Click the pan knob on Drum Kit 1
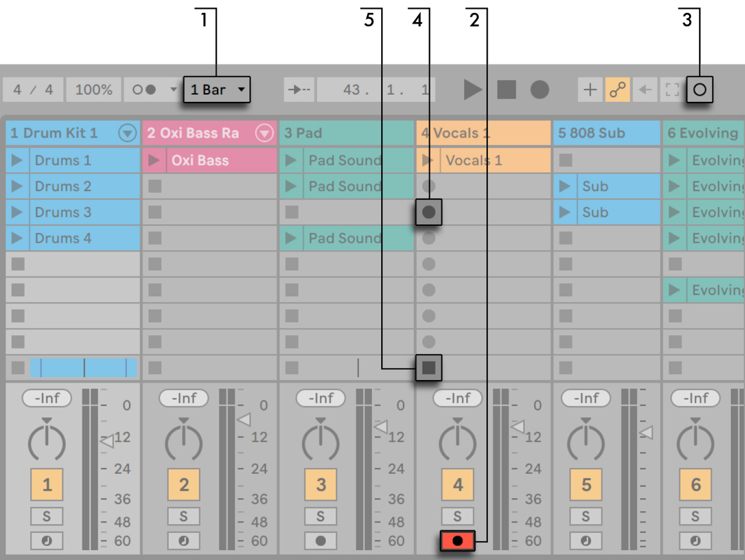This screenshot has height=560, width=745. click(47, 441)
